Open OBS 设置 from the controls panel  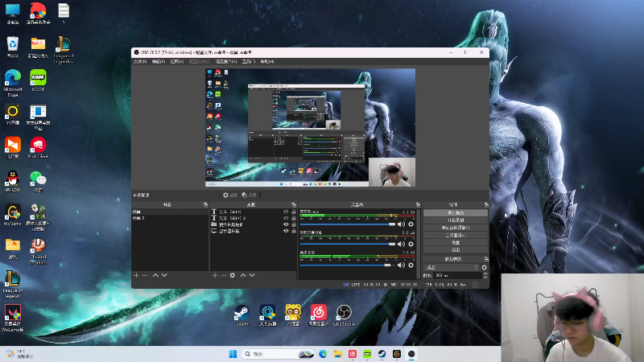pyautogui.click(x=455, y=242)
